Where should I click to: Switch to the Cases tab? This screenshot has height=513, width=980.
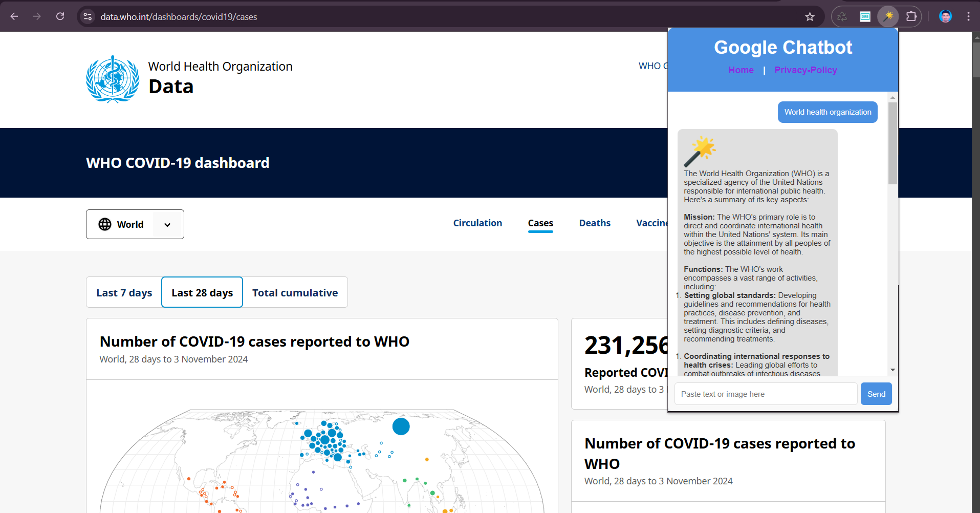point(540,223)
